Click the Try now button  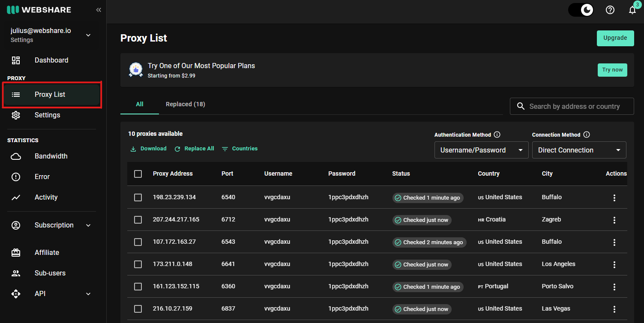click(x=612, y=70)
